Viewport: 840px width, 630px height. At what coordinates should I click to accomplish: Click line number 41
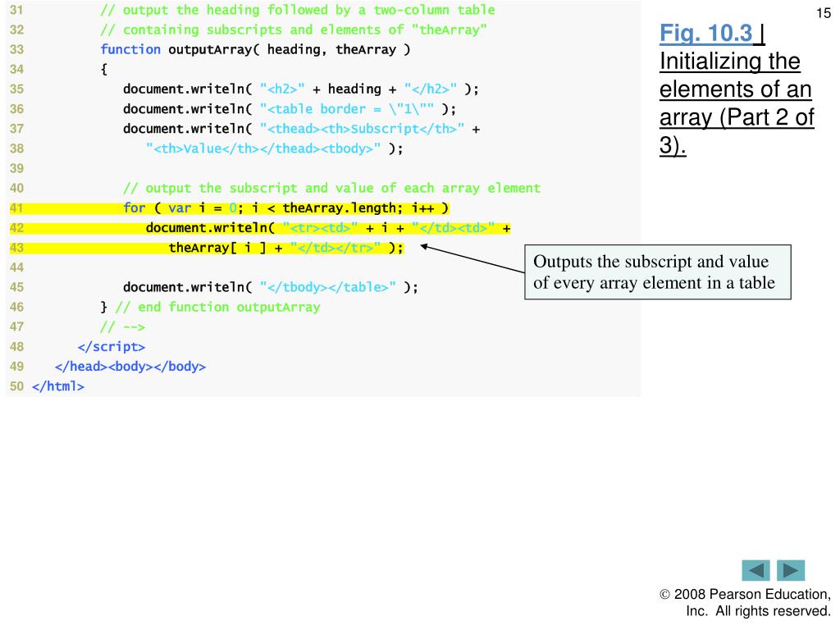[16, 208]
